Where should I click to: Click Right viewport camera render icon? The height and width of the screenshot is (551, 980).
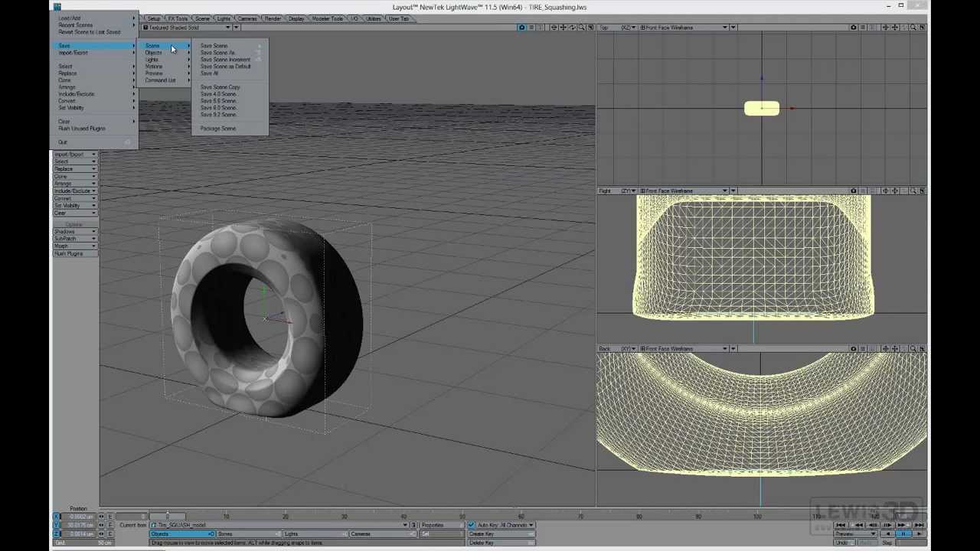click(x=854, y=191)
